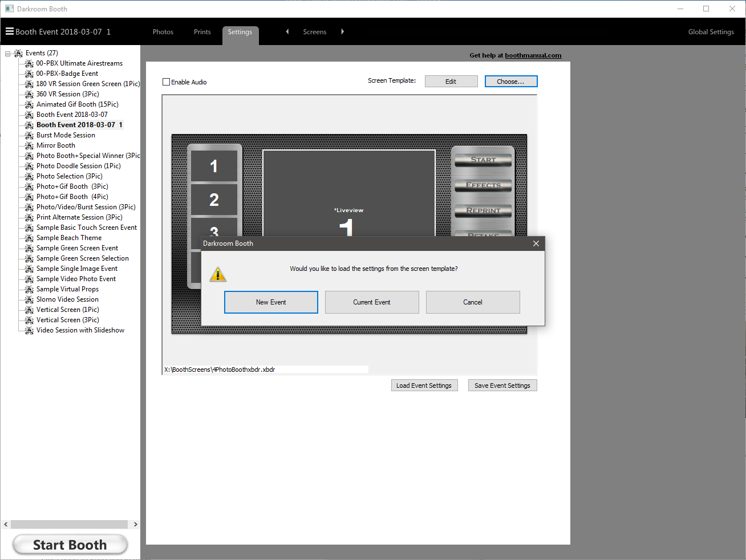Viewport: 746px width, 560px height.
Task: Click the warning icon in the dialog
Action: (218, 274)
